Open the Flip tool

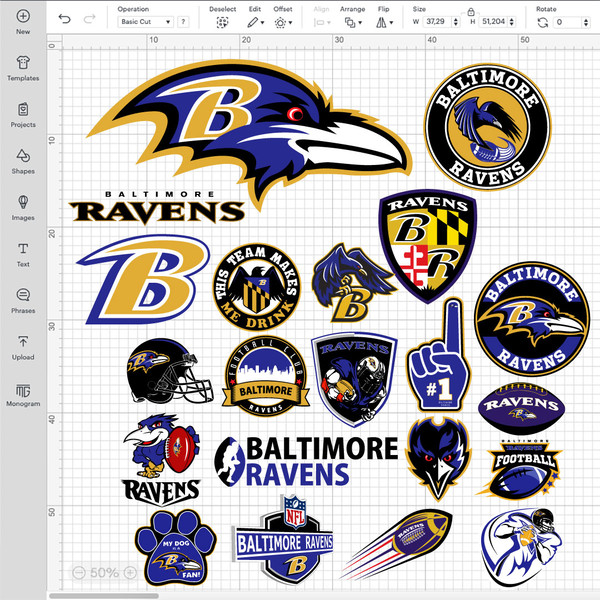381,23
